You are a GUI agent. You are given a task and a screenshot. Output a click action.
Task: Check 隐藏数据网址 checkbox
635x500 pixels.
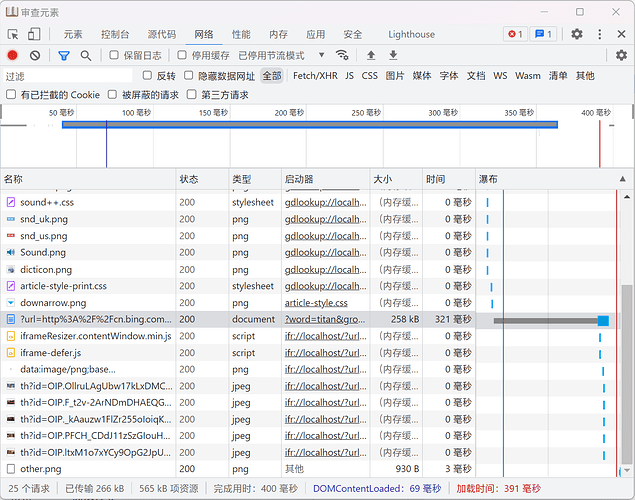[189, 75]
